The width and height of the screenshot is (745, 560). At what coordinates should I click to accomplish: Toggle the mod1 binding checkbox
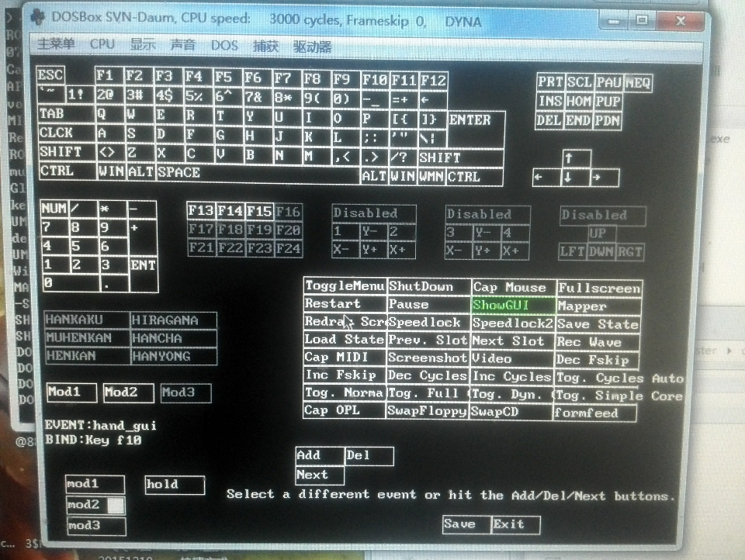[x=95, y=485]
